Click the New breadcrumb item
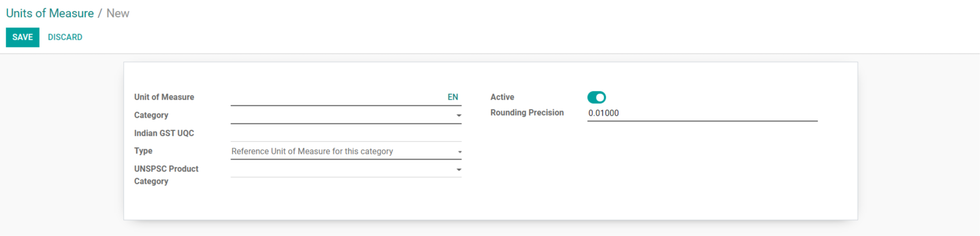This screenshot has height=236, width=980. coord(118,13)
